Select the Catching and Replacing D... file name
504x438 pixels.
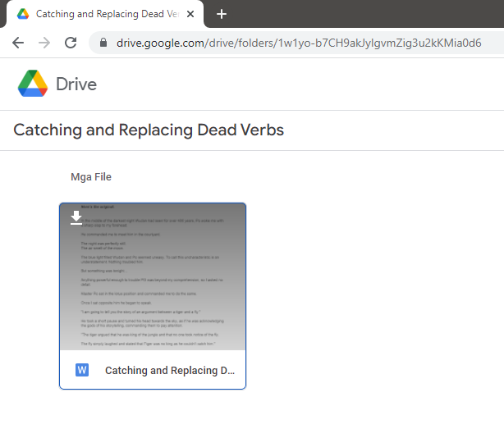point(170,371)
